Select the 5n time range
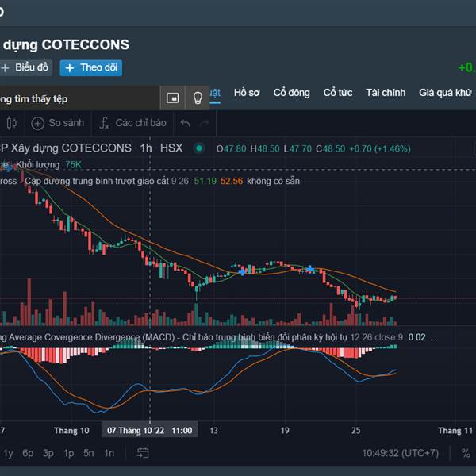This screenshot has width=476, height=476. coord(89,453)
